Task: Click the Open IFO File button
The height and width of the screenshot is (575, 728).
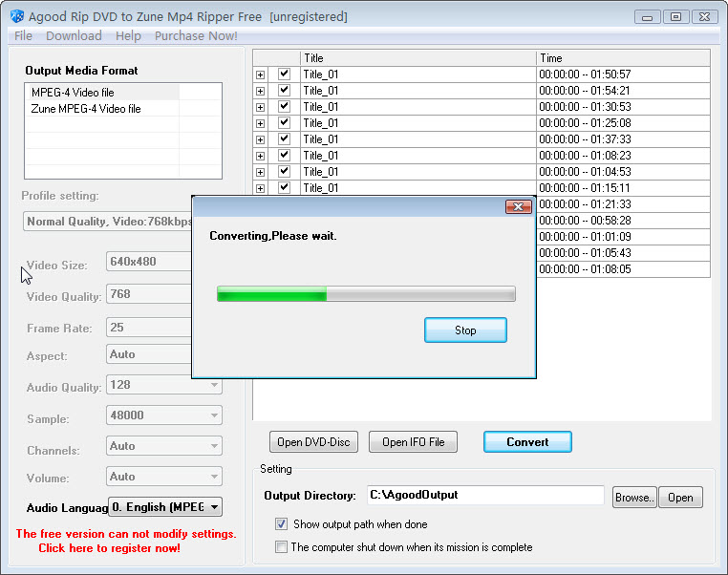Action: coord(414,442)
